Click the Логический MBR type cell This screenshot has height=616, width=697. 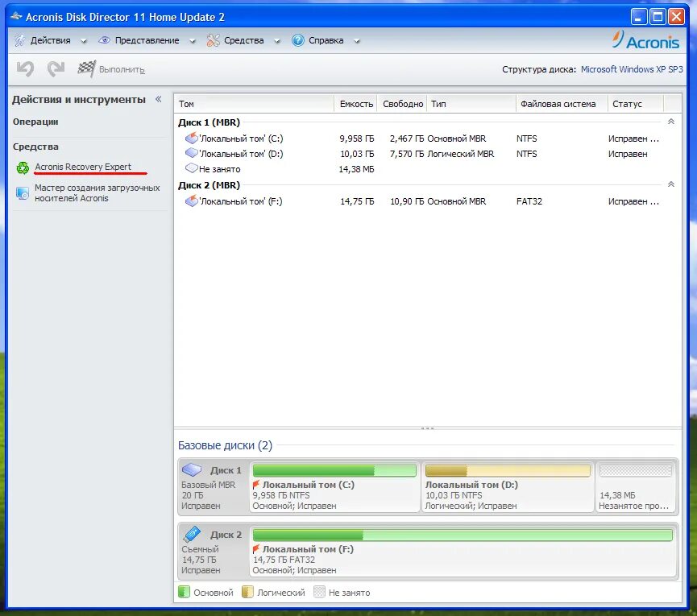click(461, 153)
